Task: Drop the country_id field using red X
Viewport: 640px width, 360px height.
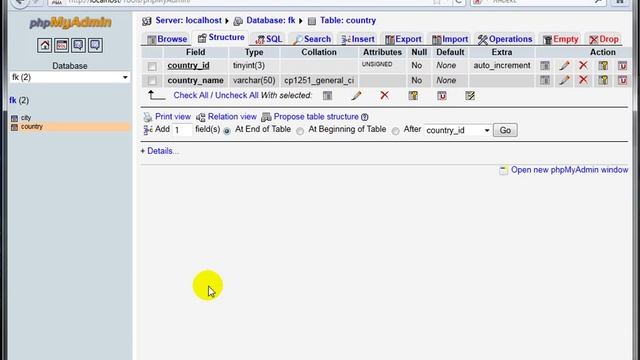Action: pos(583,65)
